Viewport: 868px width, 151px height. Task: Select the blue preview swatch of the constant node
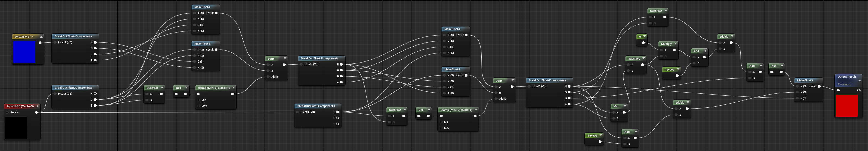[24, 52]
